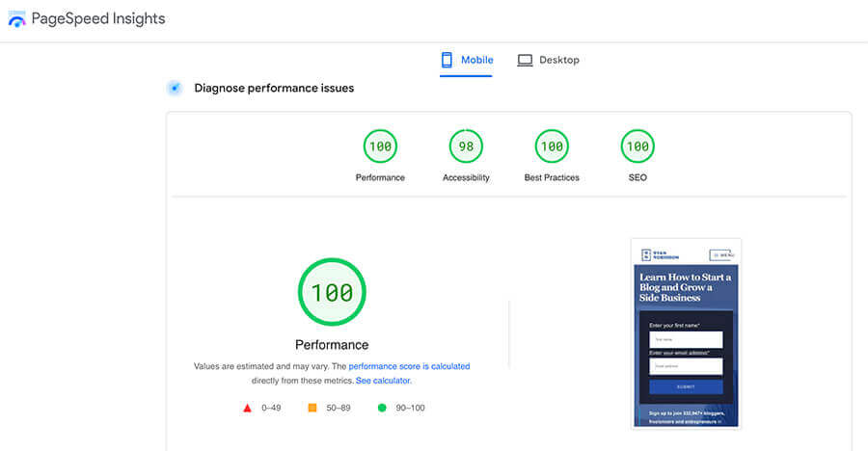Click the SEO label
The width and height of the screenshot is (868, 451).
pyautogui.click(x=637, y=177)
